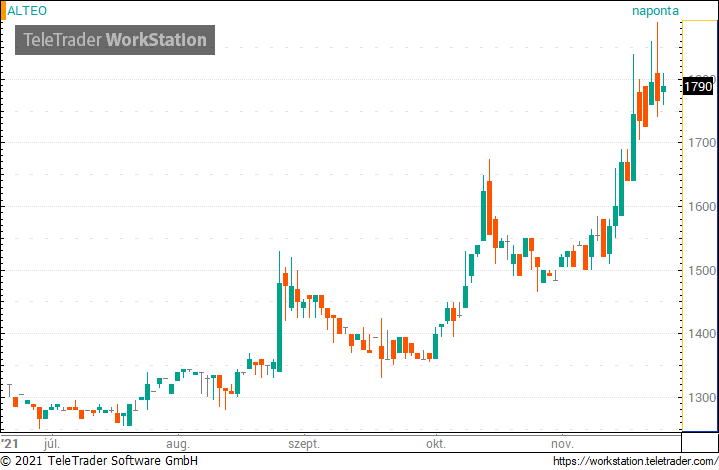Click the 1400 price axis label
Screen dimensions: 719x470
[702, 334]
